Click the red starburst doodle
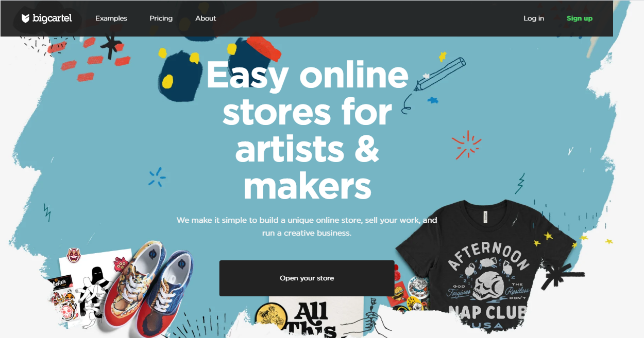This screenshot has height=338, width=644. pos(467,145)
